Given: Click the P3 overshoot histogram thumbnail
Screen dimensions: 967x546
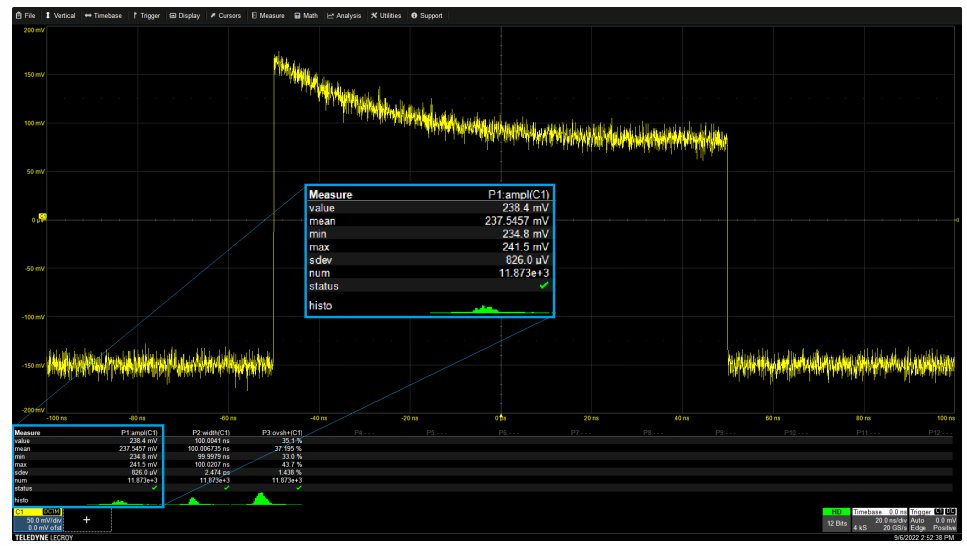Looking at the screenshot, I should [263, 498].
